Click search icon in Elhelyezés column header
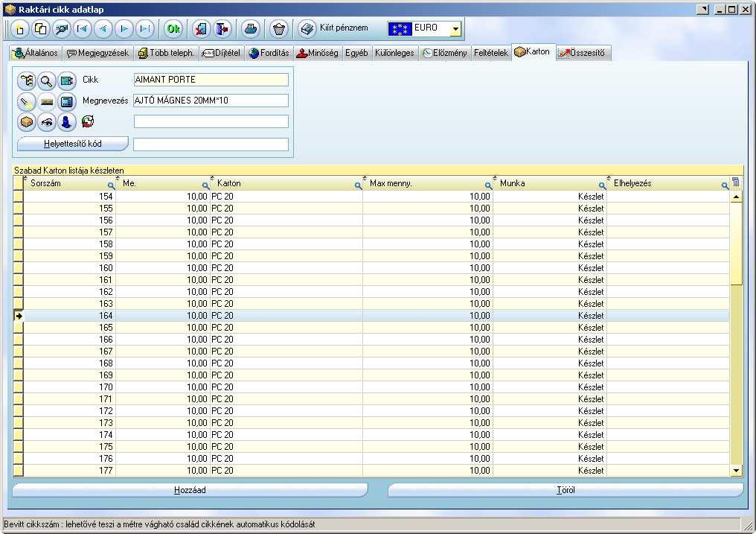 (725, 185)
